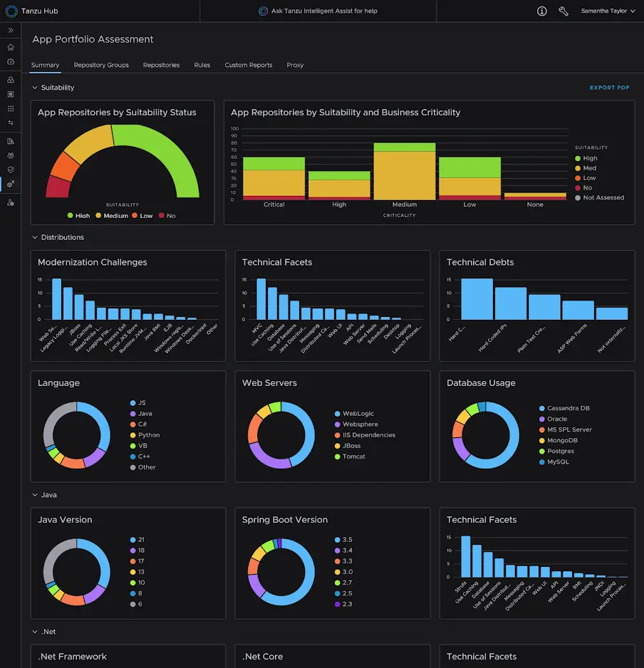Screen dimensions: 644x668
Task: Click the dotted grid icon in sidebar
Action: 11,108
